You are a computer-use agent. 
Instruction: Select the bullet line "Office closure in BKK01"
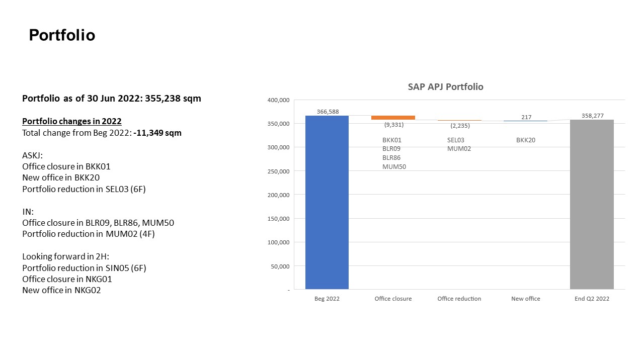coord(66,166)
